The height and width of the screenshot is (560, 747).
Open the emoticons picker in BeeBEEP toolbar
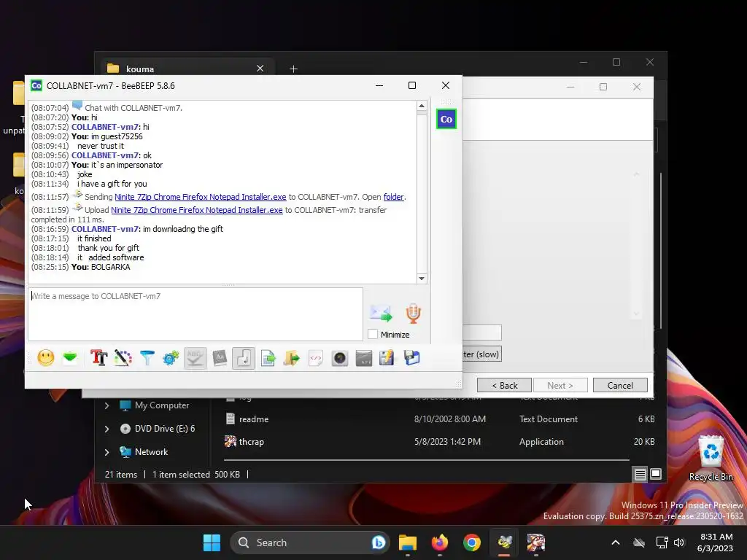46,357
